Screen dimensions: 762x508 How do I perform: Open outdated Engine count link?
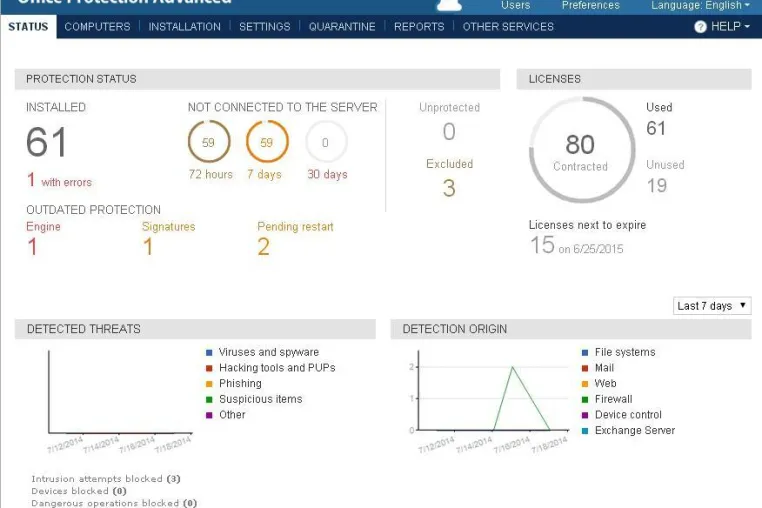33,246
